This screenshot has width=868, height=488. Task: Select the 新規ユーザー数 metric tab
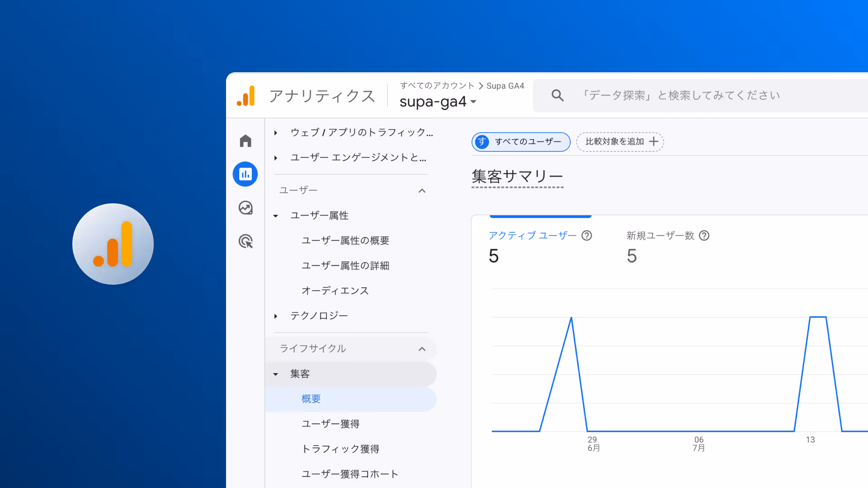[660, 235]
